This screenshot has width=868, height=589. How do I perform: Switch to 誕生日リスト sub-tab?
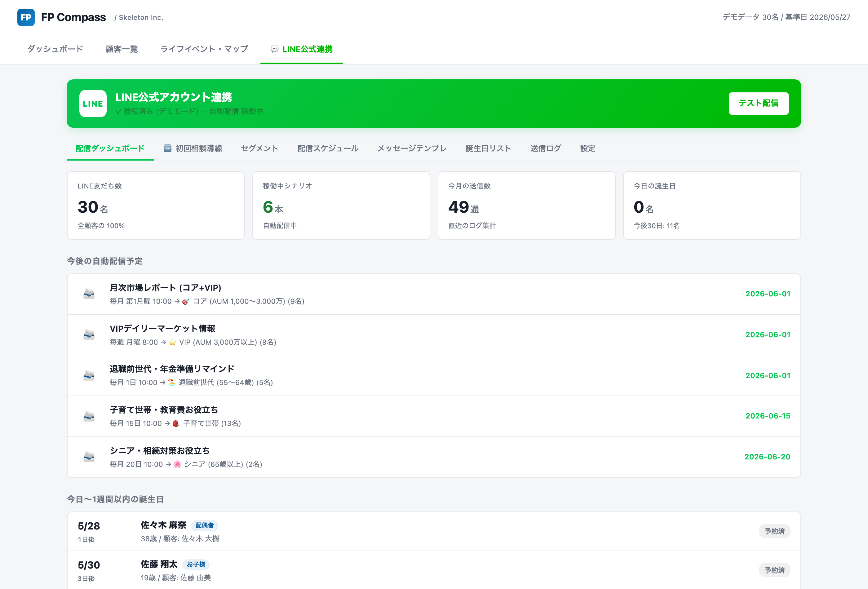coord(489,148)
